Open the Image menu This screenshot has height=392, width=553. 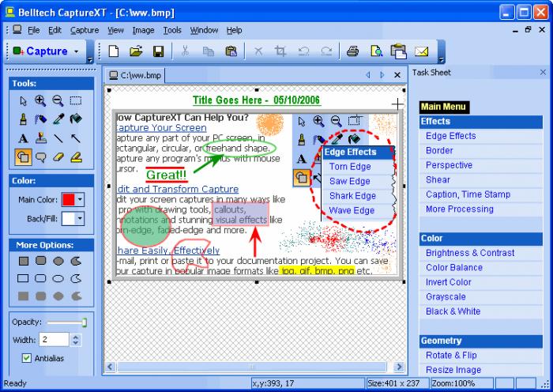143,30
